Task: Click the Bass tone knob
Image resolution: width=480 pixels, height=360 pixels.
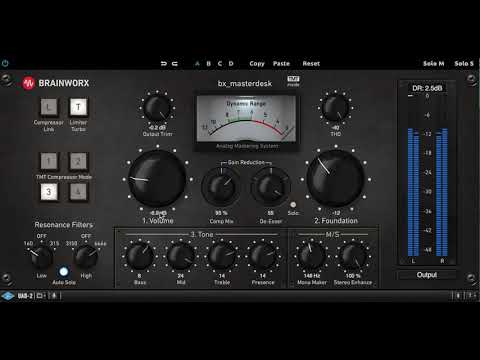Action: point(140,257)
